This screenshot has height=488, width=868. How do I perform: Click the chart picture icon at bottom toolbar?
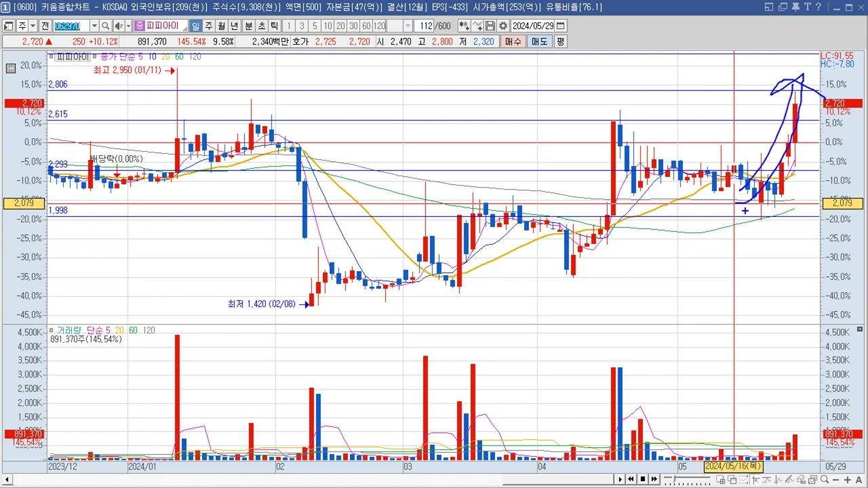click(812, 480)
